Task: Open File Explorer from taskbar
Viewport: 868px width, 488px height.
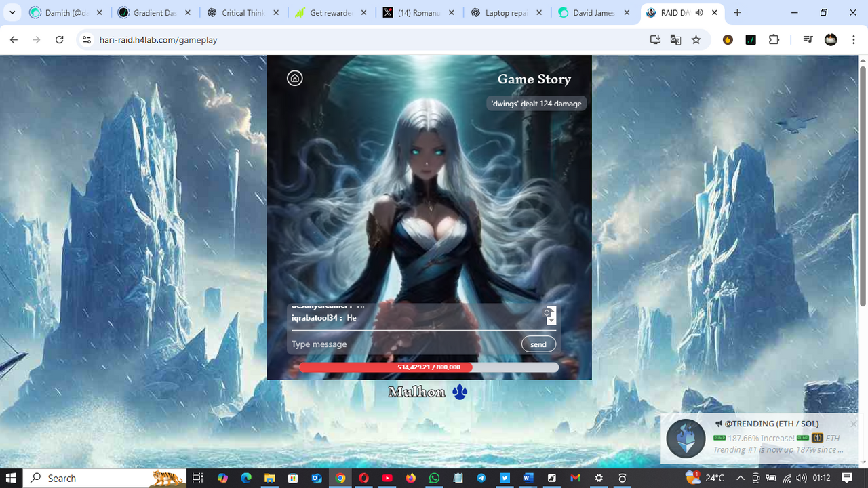Action: [x=269, y=478]
